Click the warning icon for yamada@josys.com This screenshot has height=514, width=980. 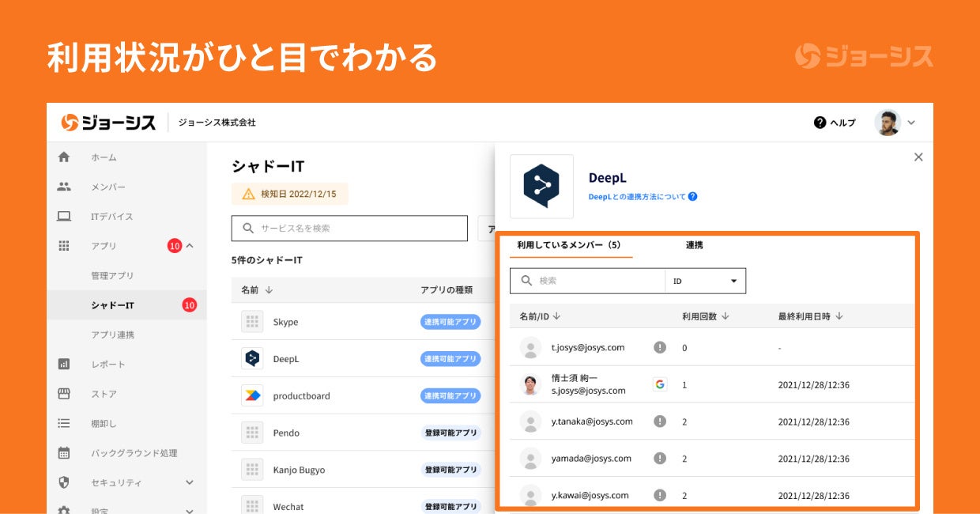coord(660,458)
